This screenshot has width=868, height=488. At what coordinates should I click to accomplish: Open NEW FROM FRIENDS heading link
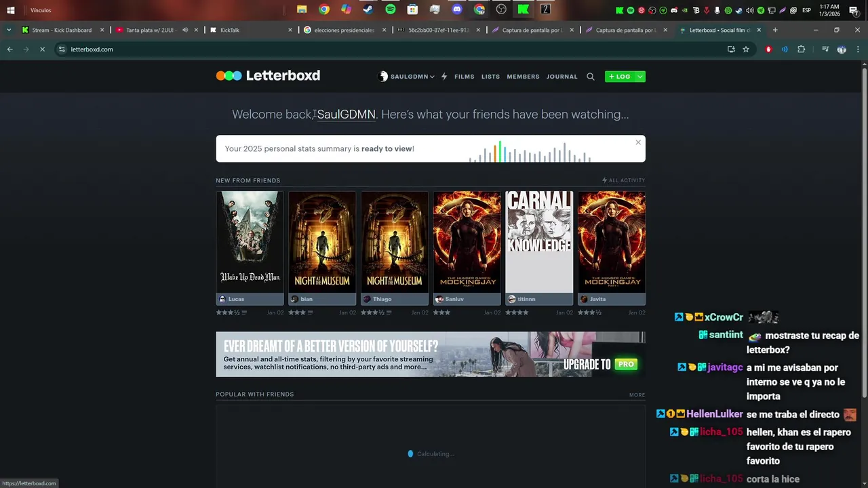[x=248, y=180]
